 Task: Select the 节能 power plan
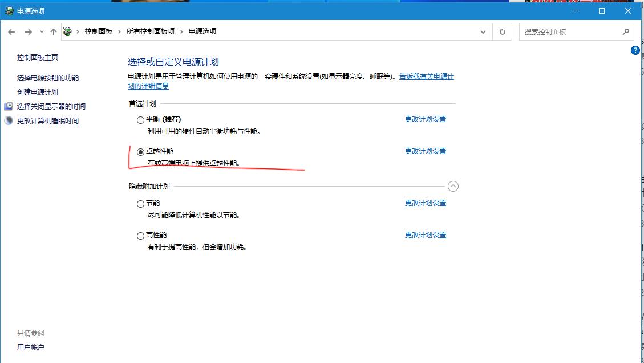click(x=140, y=203)
